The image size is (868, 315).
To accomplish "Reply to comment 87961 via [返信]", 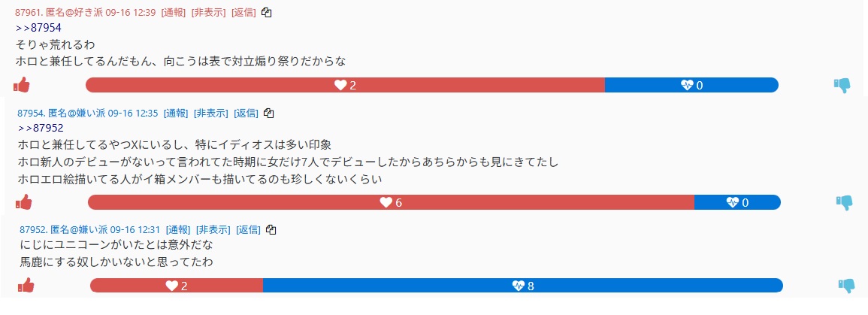I will coord(243,13).
